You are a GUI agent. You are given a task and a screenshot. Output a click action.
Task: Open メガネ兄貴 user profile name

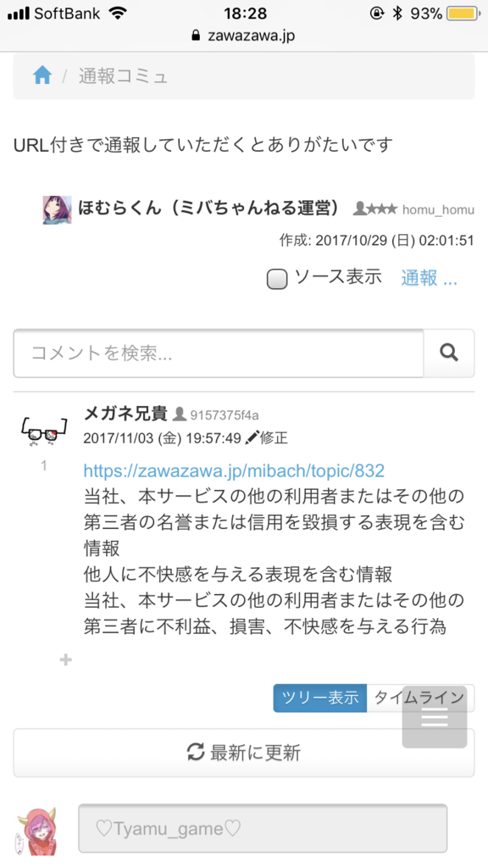[125, 414]
